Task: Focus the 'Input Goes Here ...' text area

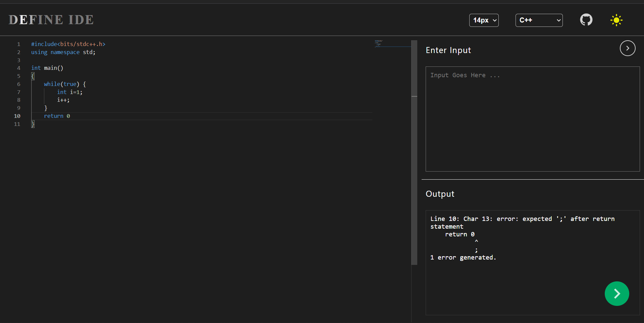Action: (x=533, y=119)
